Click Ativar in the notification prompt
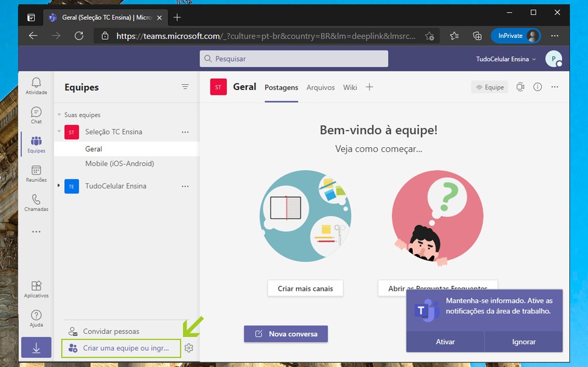 [445, 342]
